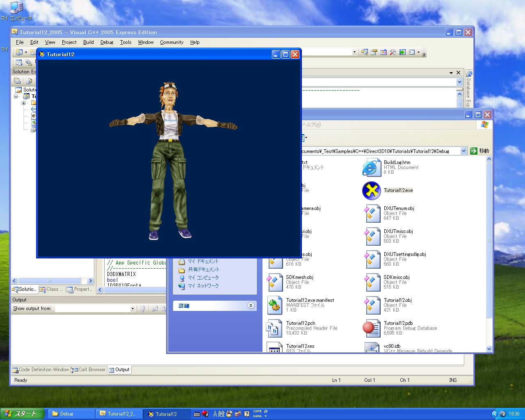The image size is (525, 420).
Task: Open the Explorer address bar dropdown
Action: pos(463,151)
